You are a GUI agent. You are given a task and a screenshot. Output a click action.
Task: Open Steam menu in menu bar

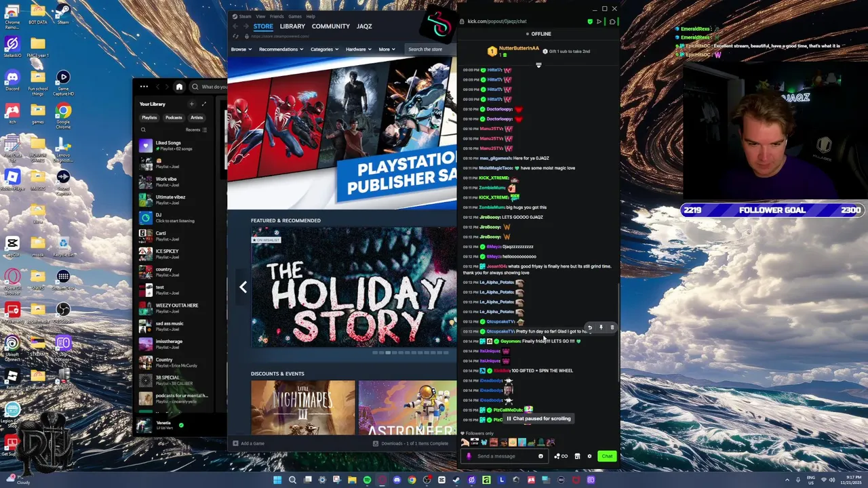pos(244,16)
